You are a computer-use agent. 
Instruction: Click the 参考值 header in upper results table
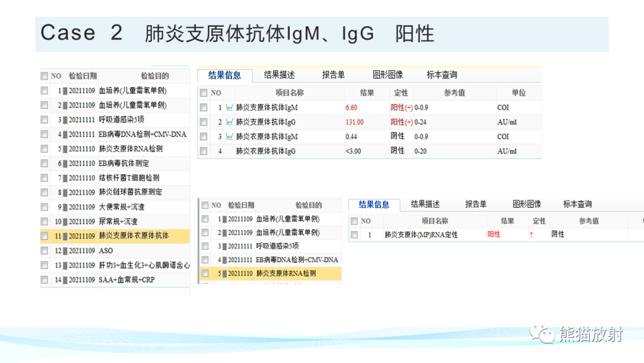click(x=454, y=93)
